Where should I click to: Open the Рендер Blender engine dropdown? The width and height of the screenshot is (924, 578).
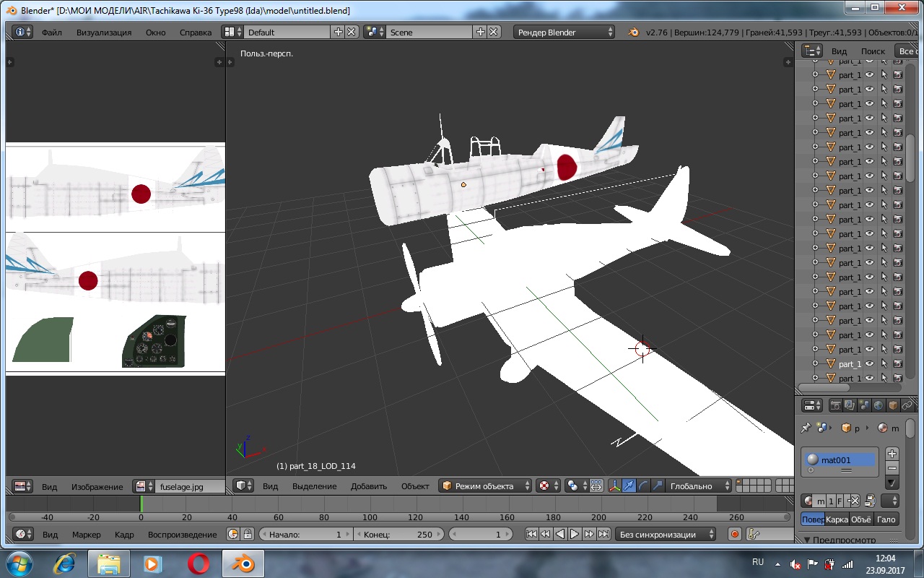565,33
